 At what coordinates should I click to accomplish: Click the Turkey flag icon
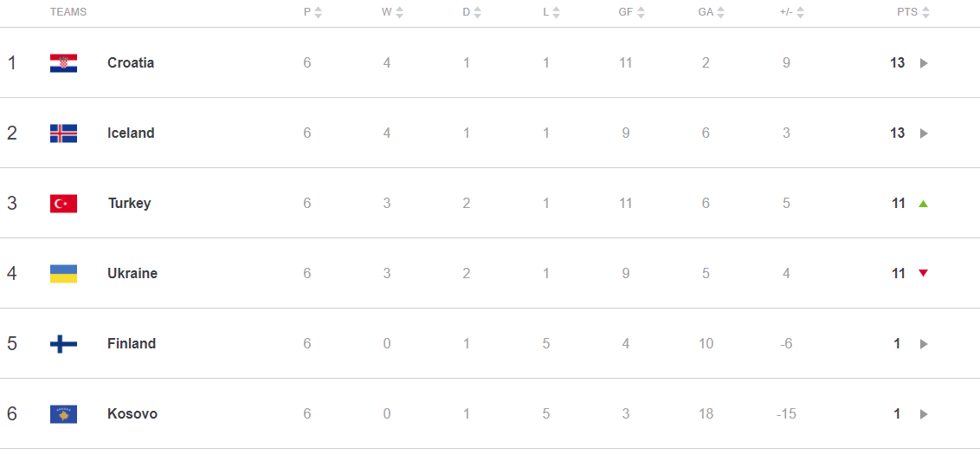63,204
